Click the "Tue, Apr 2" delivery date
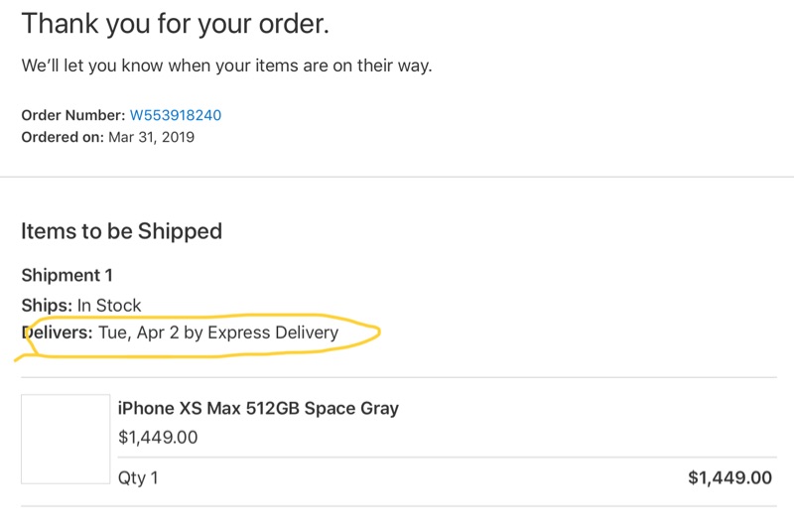This screenshot has width=794, height=532. pyautogui.click(x=131, y=332)
